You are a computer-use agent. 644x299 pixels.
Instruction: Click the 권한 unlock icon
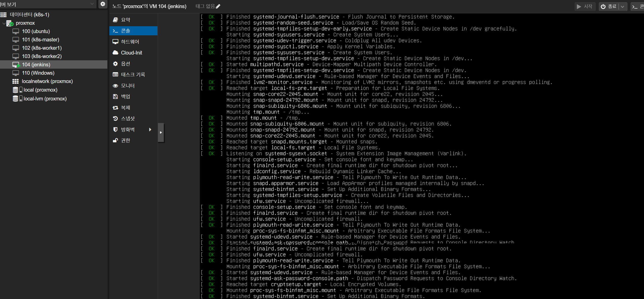[115, 140]
